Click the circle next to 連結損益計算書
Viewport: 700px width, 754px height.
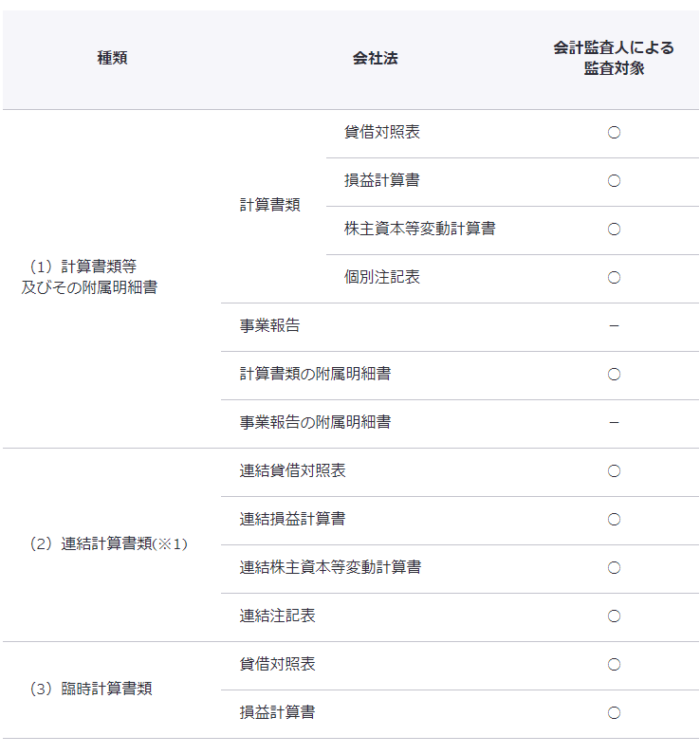(x=614, y=520)
